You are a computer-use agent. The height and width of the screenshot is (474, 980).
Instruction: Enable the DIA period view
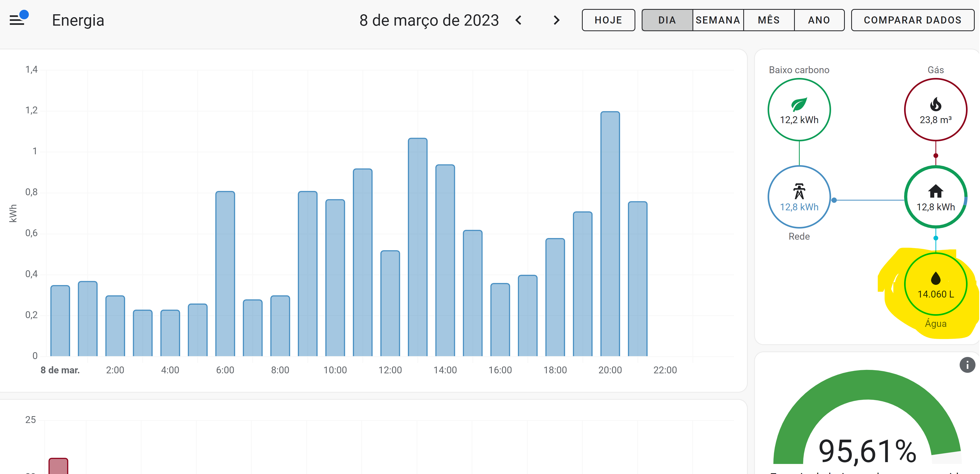pos(667,20)
